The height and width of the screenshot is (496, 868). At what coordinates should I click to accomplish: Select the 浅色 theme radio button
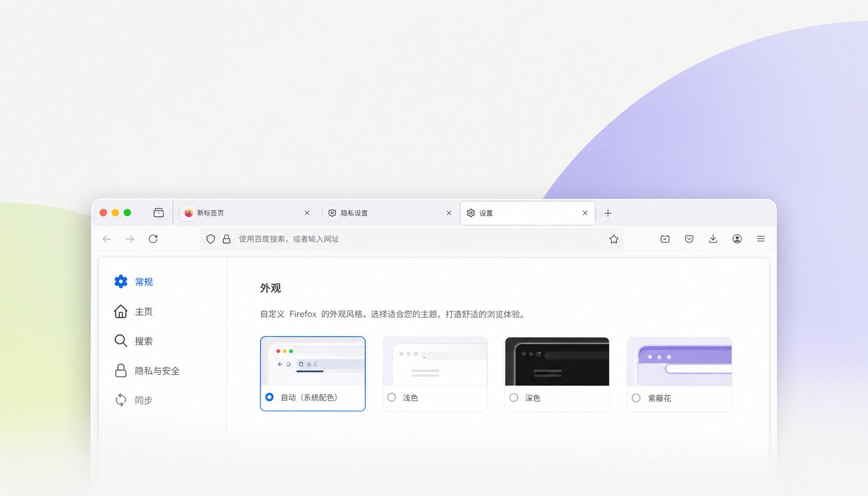click(392, 397)
